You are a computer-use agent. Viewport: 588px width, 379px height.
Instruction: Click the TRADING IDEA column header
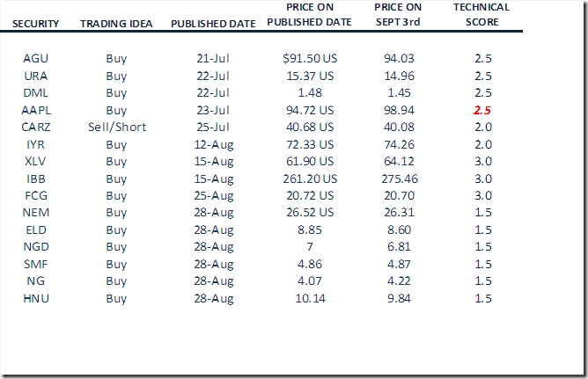(116, 23)
